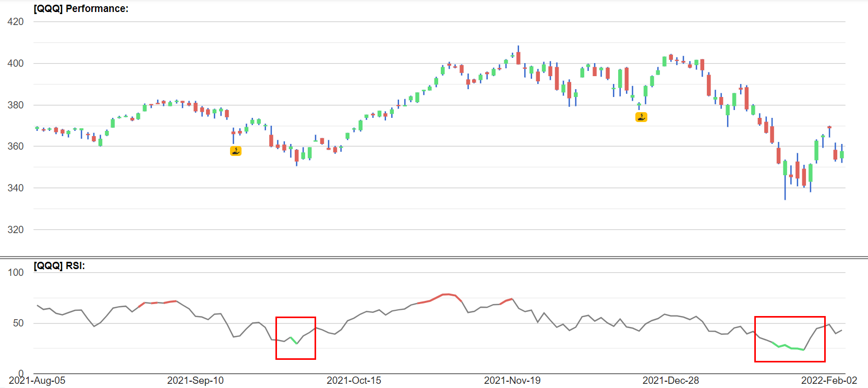Click the dividend icon below September candles
Viewport: 868px width, 388px height.
tap(236, 151)
